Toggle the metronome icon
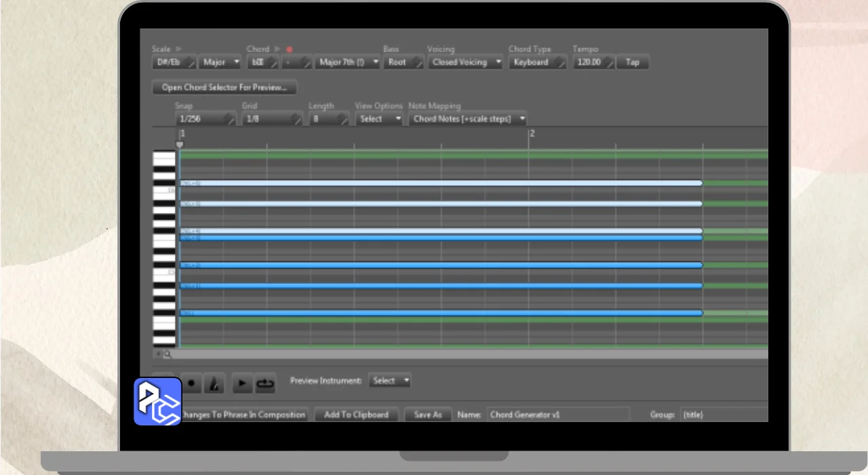The height and width of the screenshot is (475, 868). (214, 383)
